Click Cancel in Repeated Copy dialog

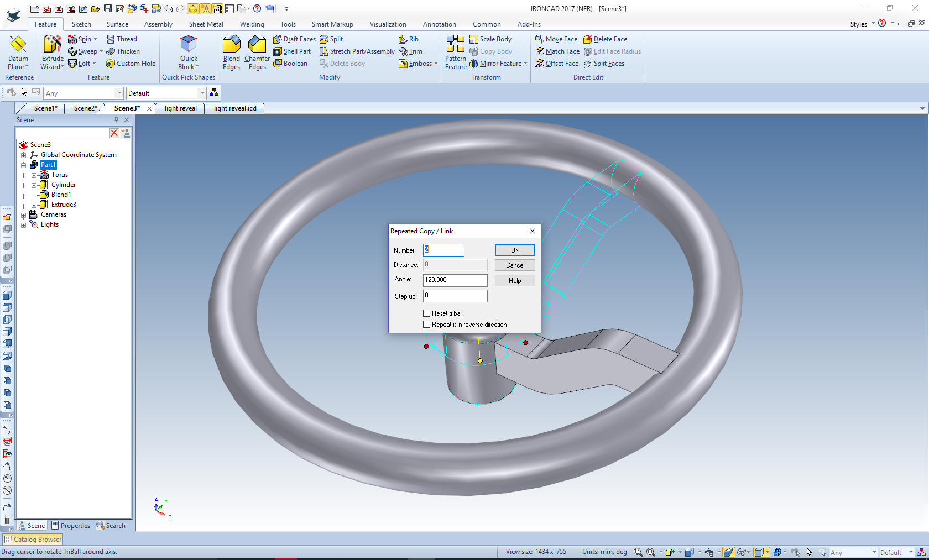[515, 265]
